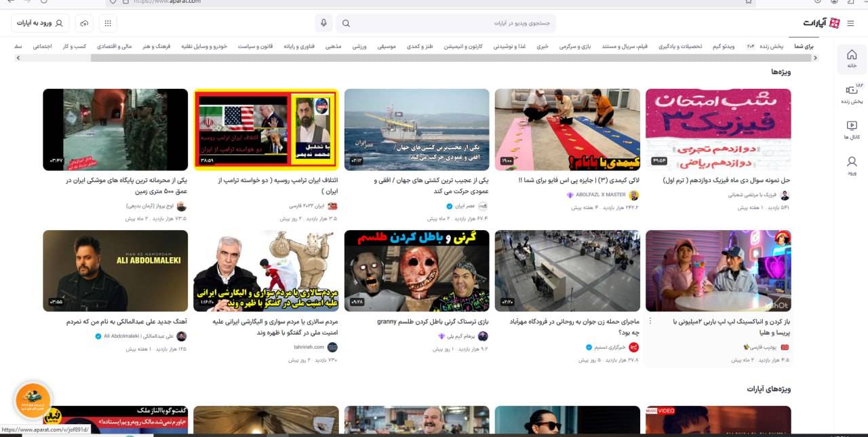
Task: Select the ورزشی category tab
Action: click(x=359, y=46)
